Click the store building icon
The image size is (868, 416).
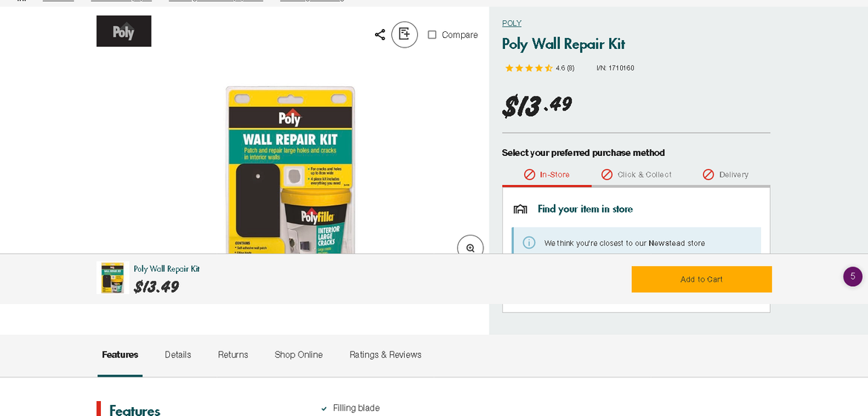521,209
